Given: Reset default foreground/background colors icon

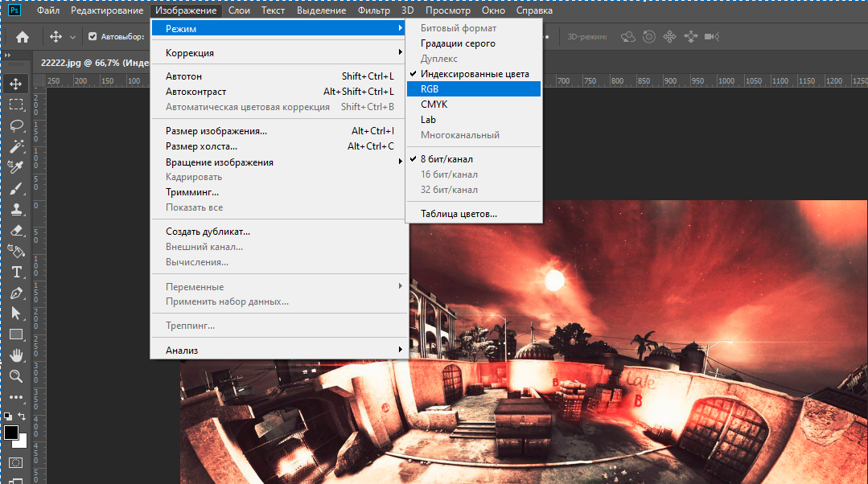Looking at the screenshot, I should (8, 416).
